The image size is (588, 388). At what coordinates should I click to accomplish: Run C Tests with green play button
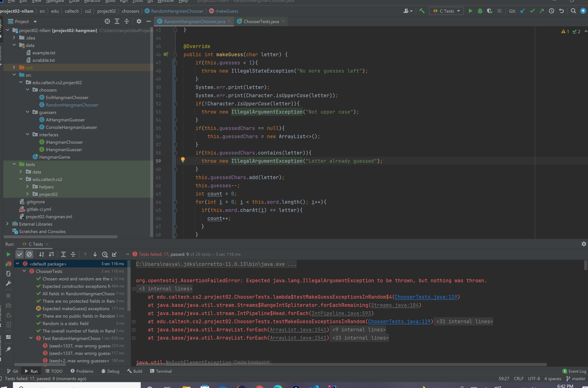pyautogui.click(x=471, y=11)
